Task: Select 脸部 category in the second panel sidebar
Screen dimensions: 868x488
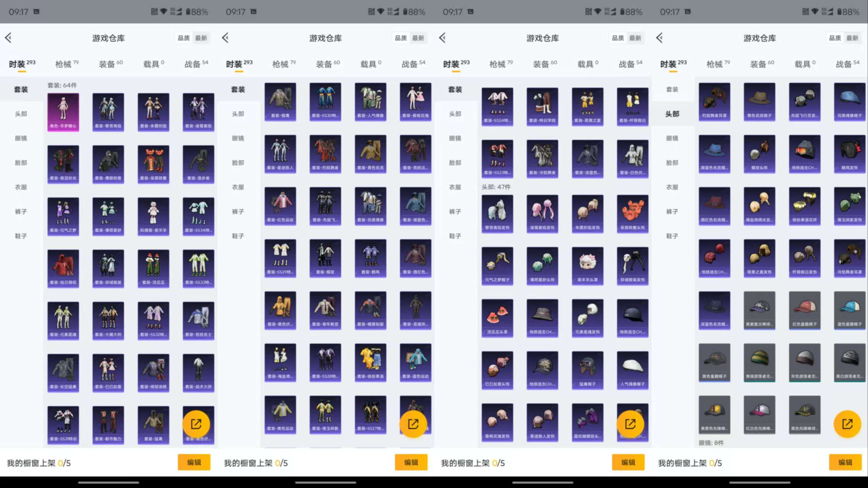Action: 238,163
